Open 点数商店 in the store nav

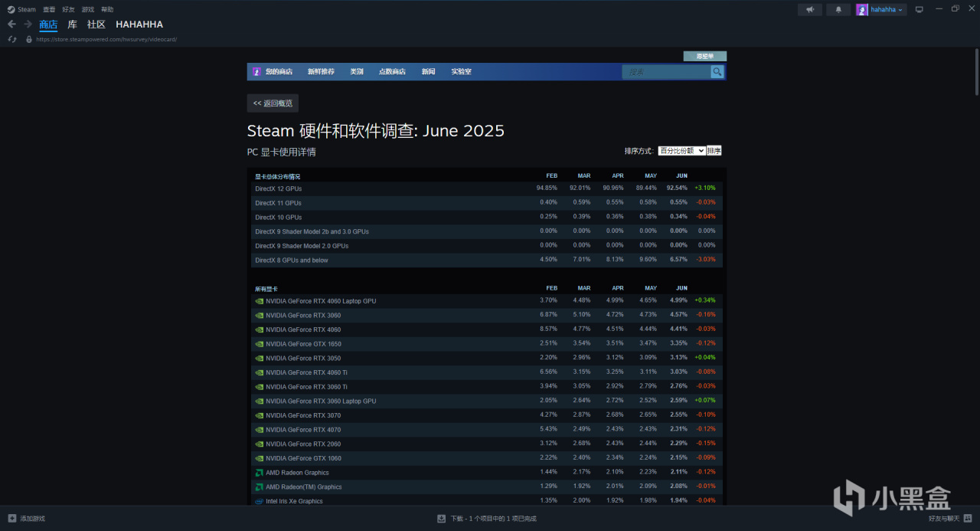click(392, 71)
